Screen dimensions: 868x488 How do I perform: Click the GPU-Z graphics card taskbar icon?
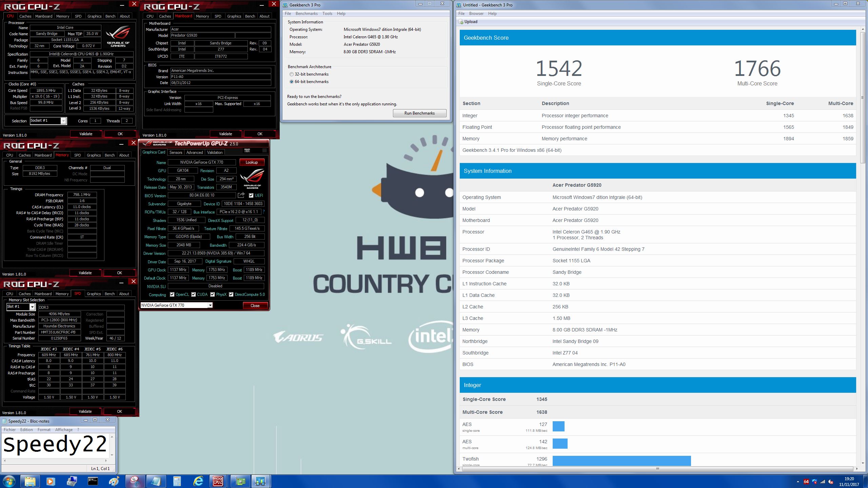tap(240, 481)
